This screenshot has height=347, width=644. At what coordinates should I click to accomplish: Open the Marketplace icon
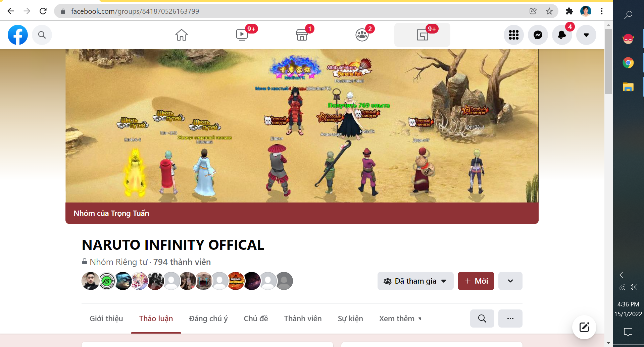[x=302, y=35]
